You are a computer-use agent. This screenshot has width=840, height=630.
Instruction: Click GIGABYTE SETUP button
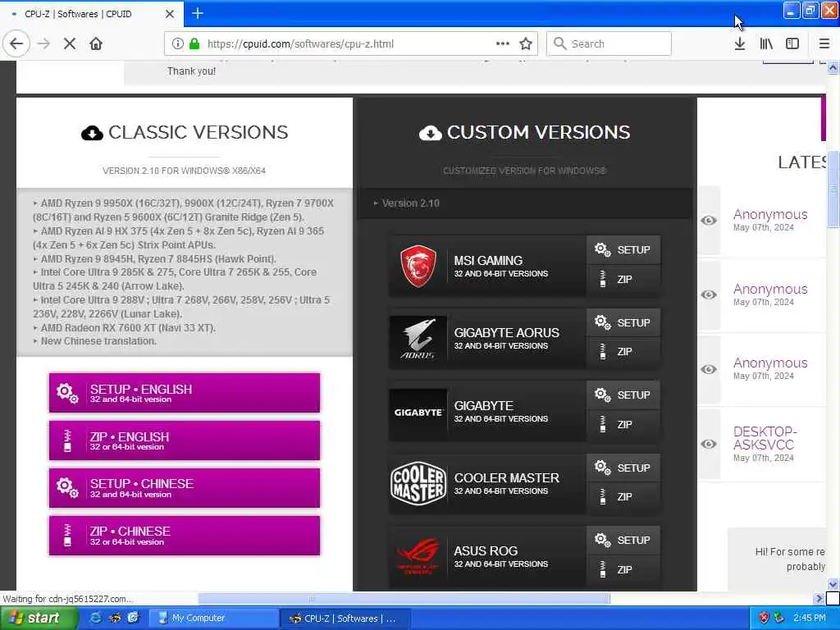(x=623, y=395)
